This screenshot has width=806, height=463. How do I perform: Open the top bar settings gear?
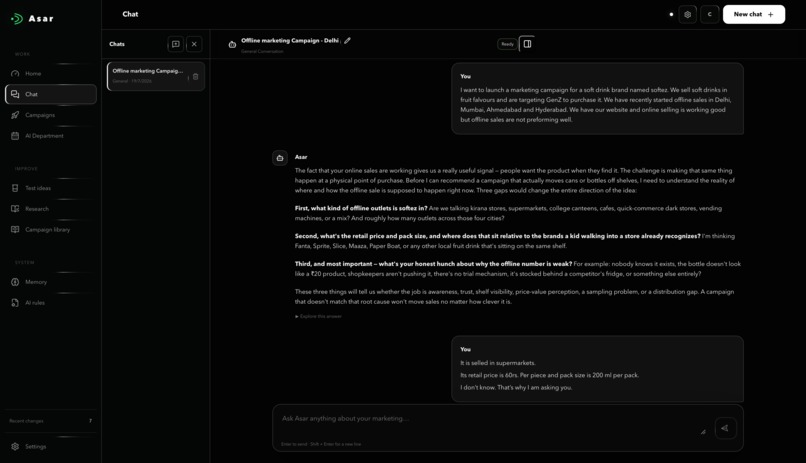[x=687, y=14]
